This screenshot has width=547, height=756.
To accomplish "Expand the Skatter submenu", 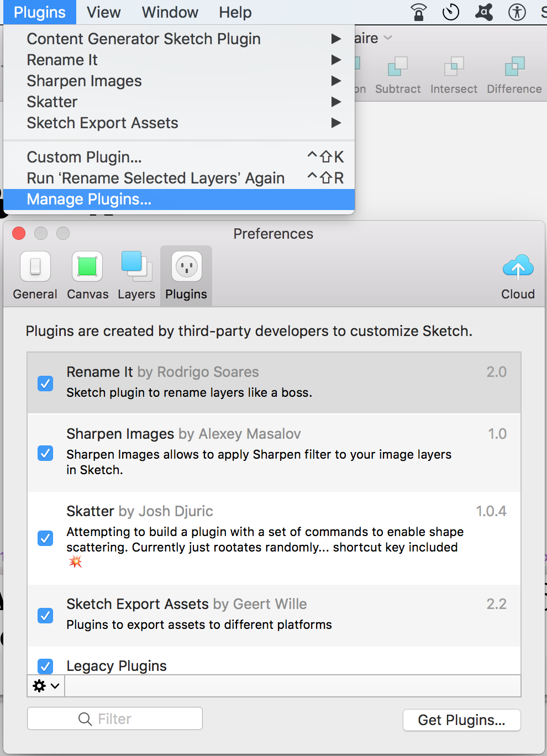I will [179, 102].
